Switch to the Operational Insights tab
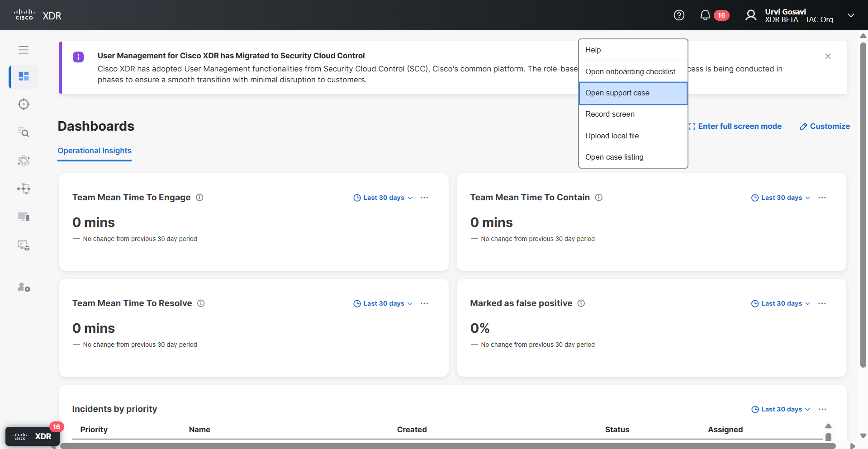Image resolution: width=868 pixels, height=449 pixels. point(95,151)
